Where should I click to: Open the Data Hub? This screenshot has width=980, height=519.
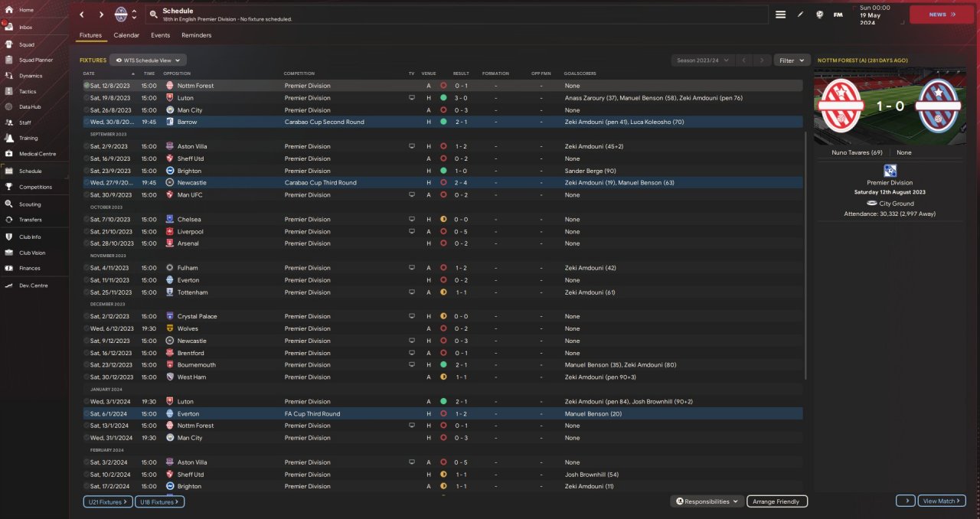click(x=29, y=106)
